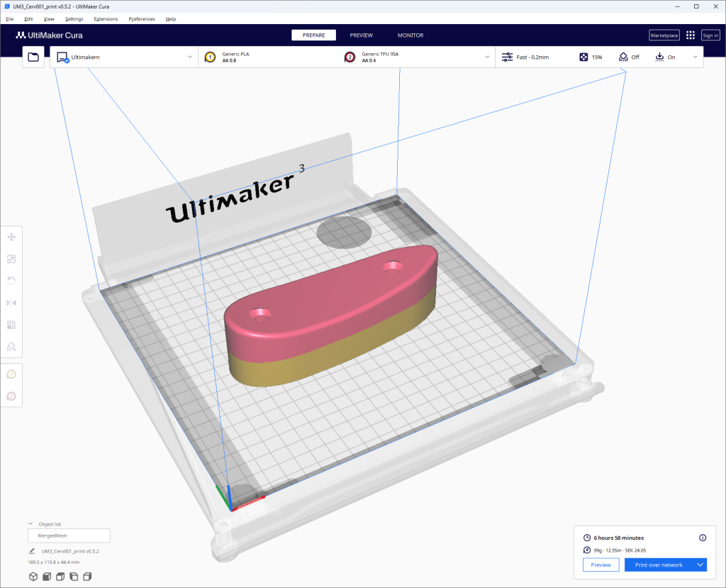Image resolution: width=726 pixels, height=588 pixels.
Task: Open the File menu
Action: tap(10, 19)
